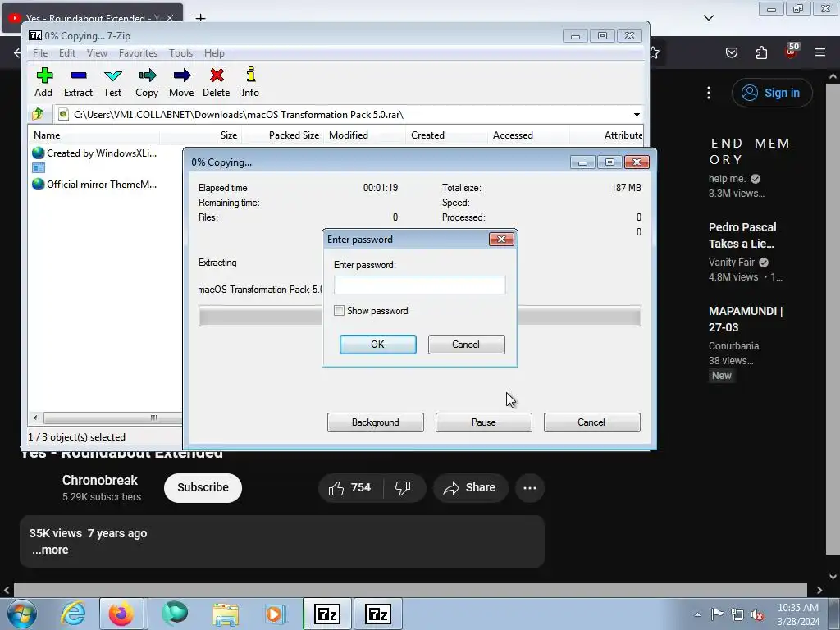This screenshot has height=630, width=840.
Task: Click the Delete toolbar icon
Action: click(217, 82)
